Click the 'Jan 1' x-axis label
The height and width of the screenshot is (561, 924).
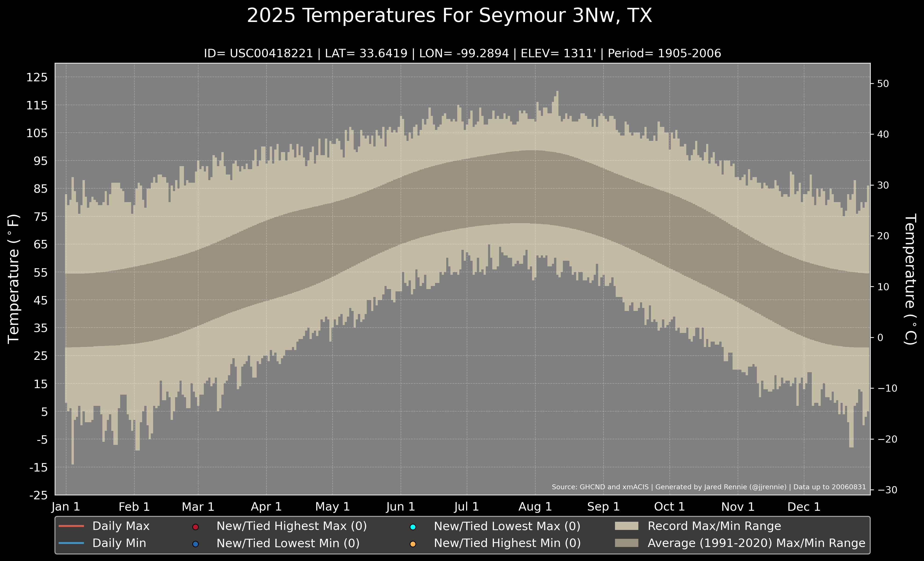coord(66,507)
